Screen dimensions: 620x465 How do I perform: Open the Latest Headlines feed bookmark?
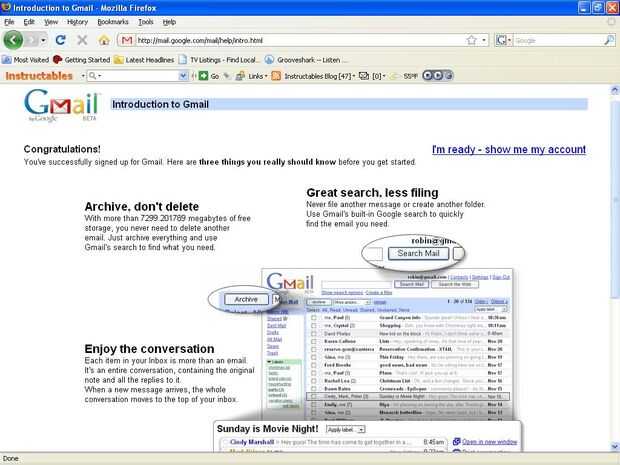click(x=144, y=60)
